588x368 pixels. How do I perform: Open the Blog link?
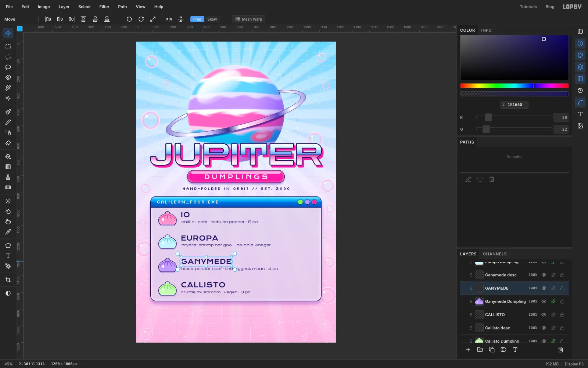[x=550, y=7]
